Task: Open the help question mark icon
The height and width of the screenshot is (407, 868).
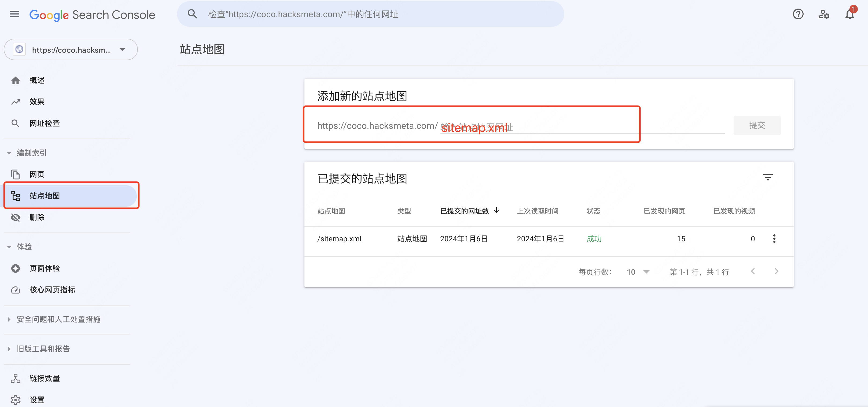Action: (798, 14)
